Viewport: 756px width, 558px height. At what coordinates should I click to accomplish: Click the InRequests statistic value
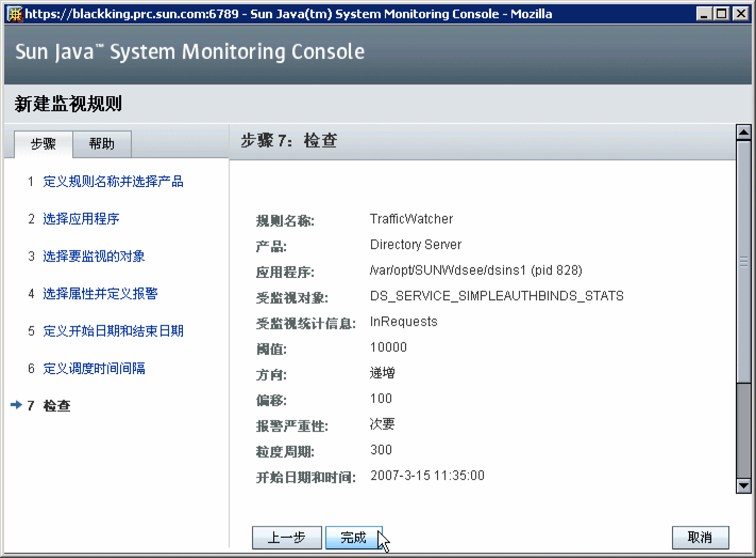point(404,322)
